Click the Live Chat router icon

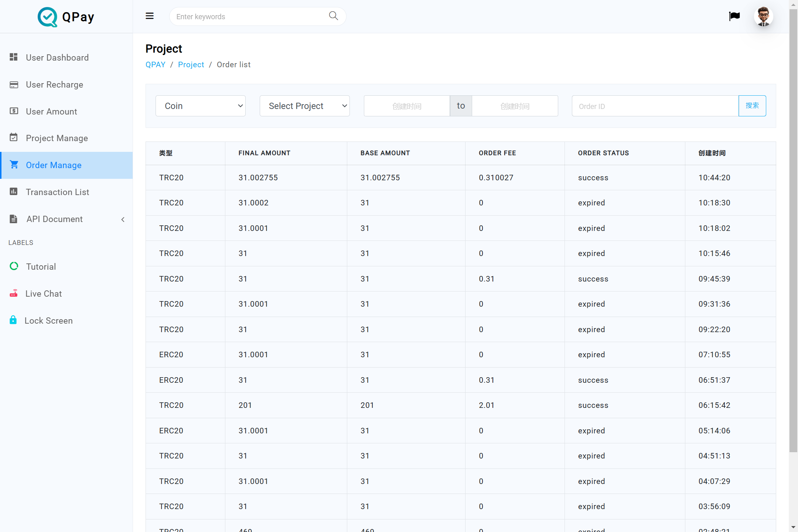coord(14,293)
